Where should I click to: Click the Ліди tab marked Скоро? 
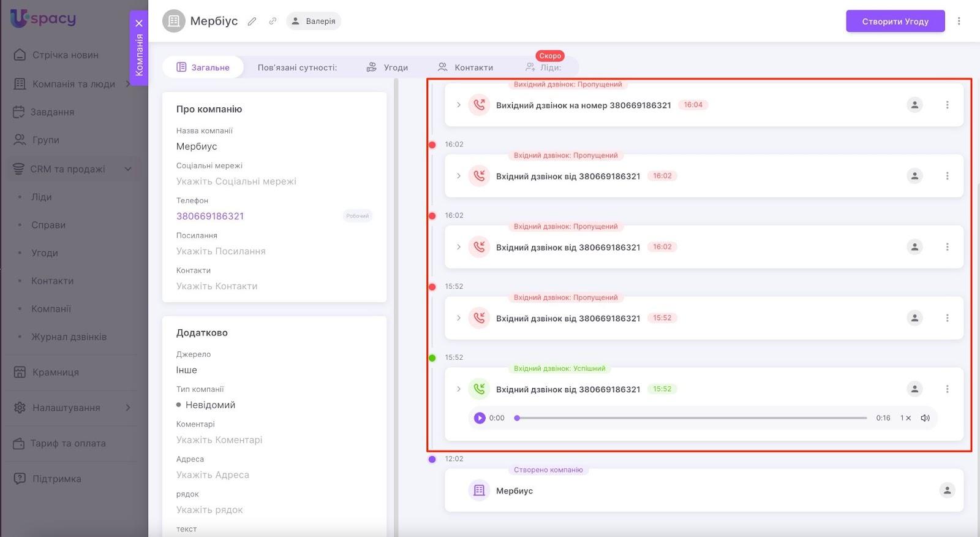(x=543, y=67)
